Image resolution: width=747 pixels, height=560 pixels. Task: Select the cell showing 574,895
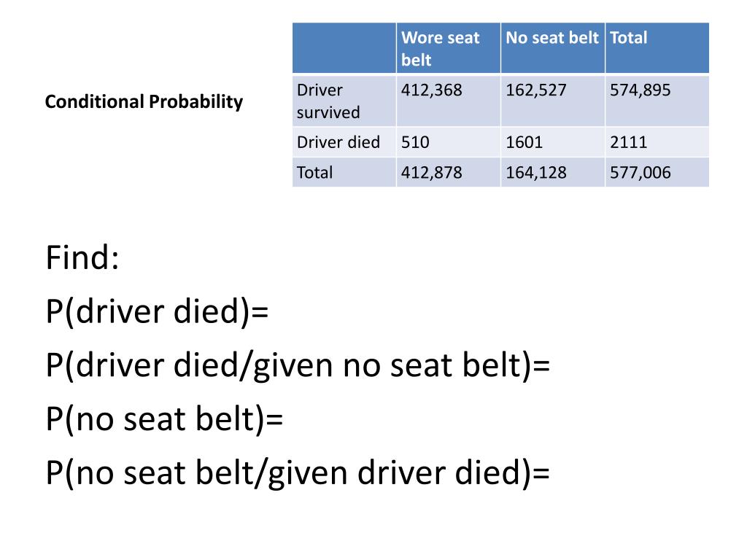tap(657, 101)
